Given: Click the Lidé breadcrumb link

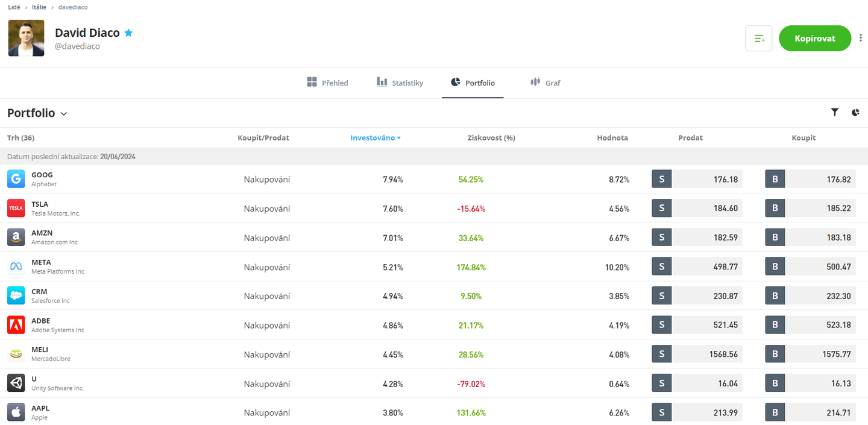Looking at the screenshot, I should 14,7.
